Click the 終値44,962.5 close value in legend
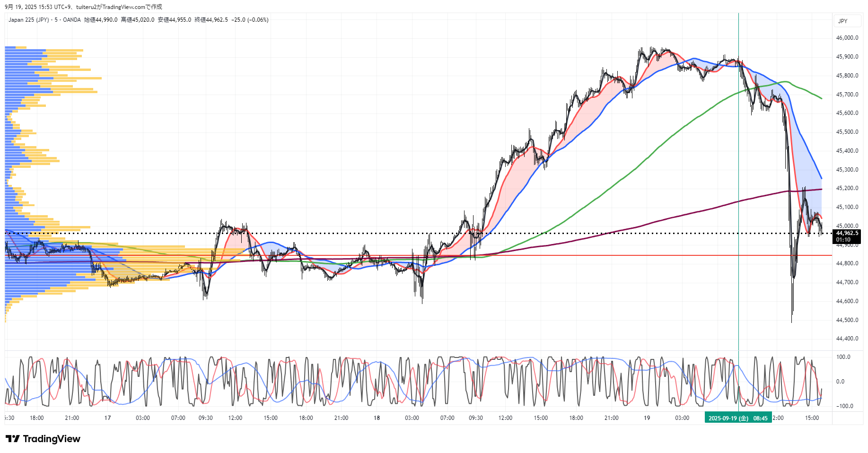The height and width of the screenshot is (453, 868). [211, 20]
